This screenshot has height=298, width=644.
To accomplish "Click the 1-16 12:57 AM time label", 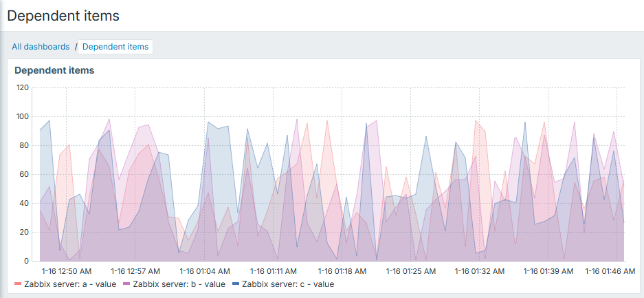I will (x=135, y=272).
